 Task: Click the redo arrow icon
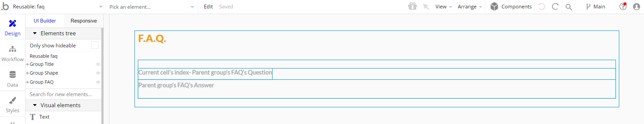pos(555,6)
